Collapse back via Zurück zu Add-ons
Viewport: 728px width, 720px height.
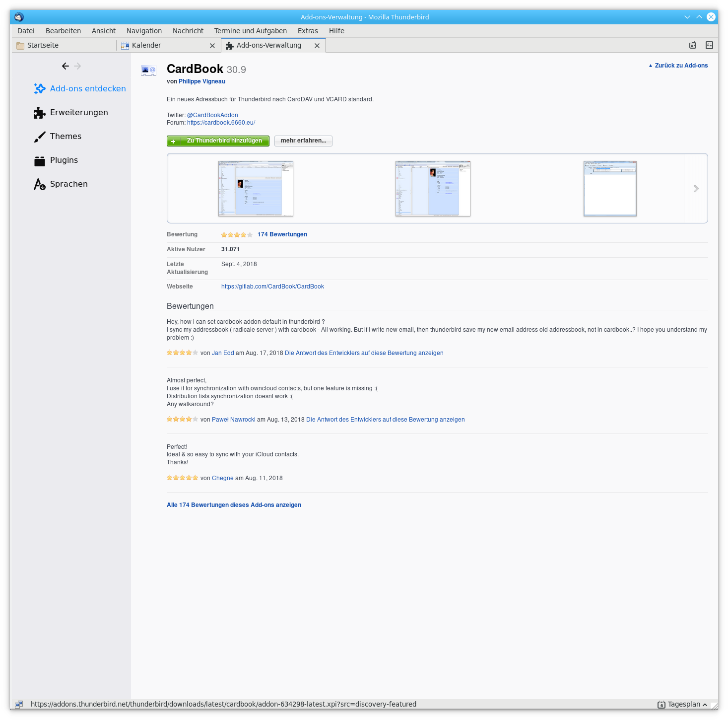point(678,66)
